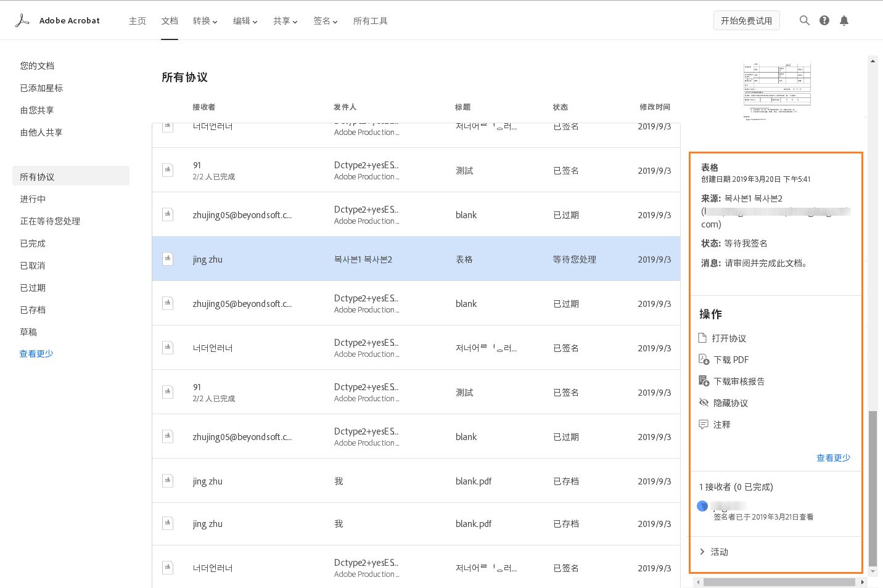This screenshot has height=588, width=883.
Task: Click the 下载审核报告 action
Action: (x=739, y=381)
